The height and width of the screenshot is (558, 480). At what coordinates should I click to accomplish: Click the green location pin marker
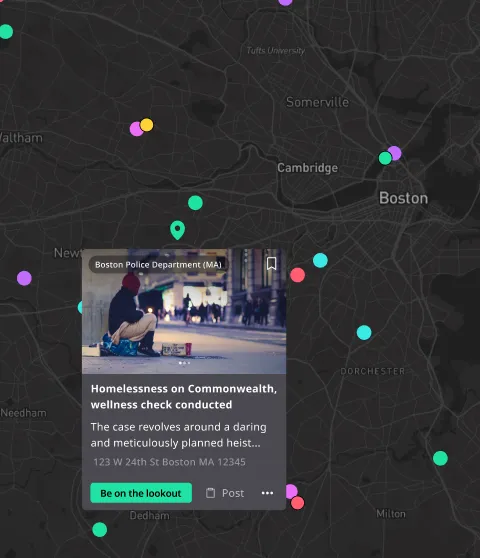click(x=178, y=230)
